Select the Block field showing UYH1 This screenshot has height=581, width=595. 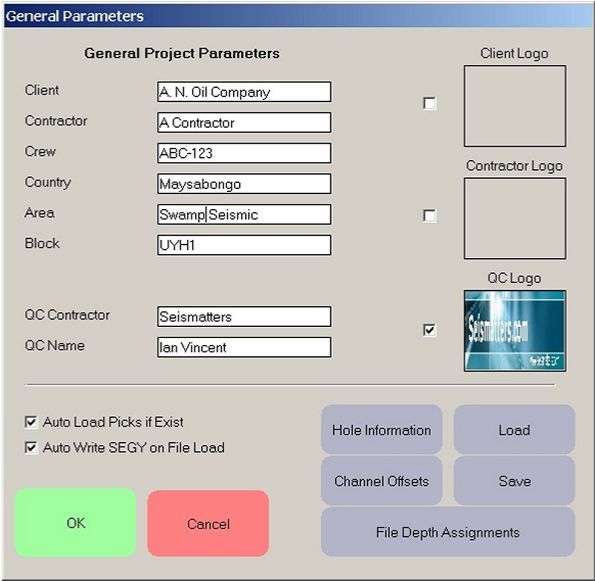(244, 245)
